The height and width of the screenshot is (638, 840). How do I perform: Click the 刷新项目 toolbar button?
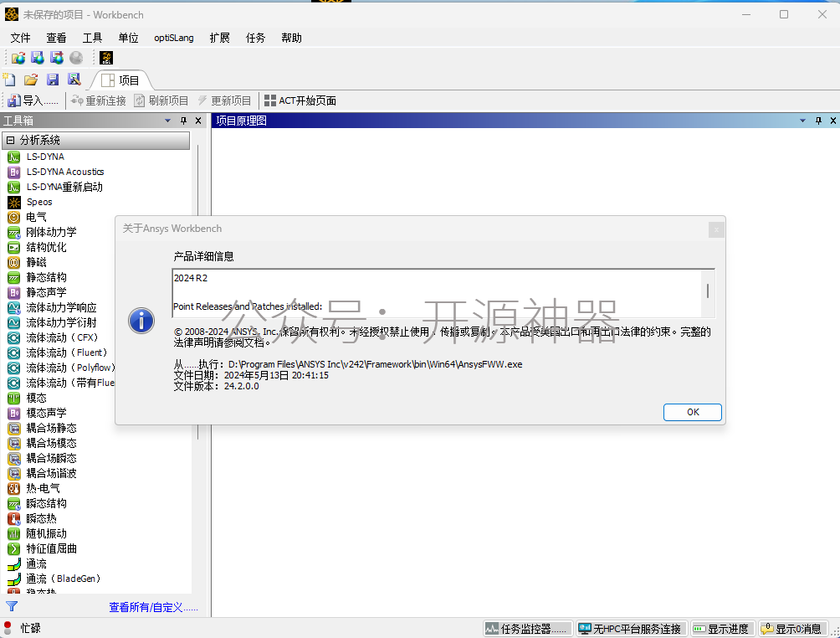[x=161, y=100]
